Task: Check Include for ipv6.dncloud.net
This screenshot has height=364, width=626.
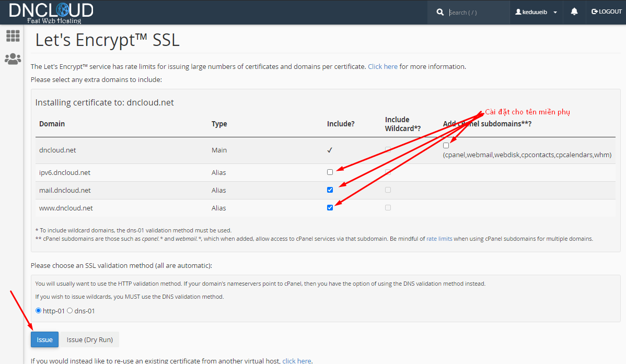Action: click(x=330, y=172)
